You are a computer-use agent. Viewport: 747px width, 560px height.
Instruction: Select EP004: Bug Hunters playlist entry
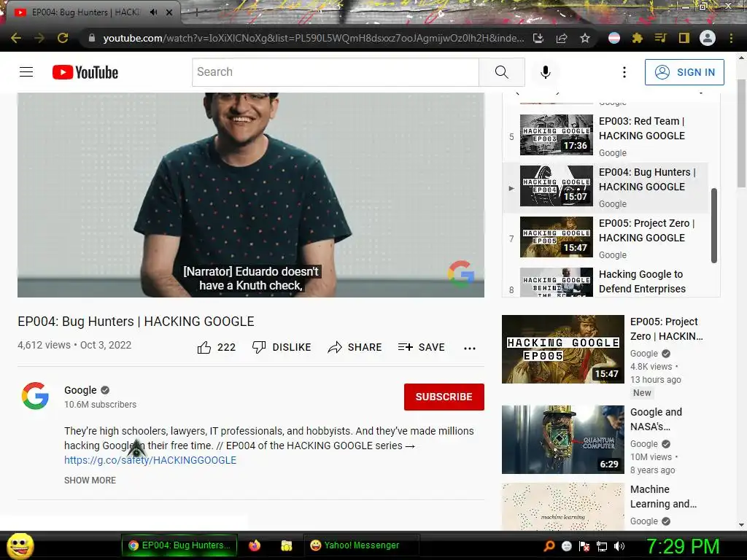click(x=605, y=187)
